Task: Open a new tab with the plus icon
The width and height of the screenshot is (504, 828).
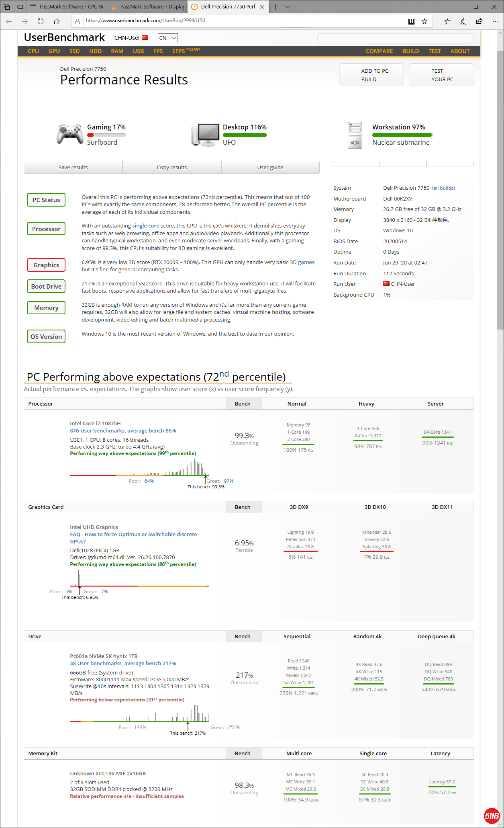Action: 275,7
